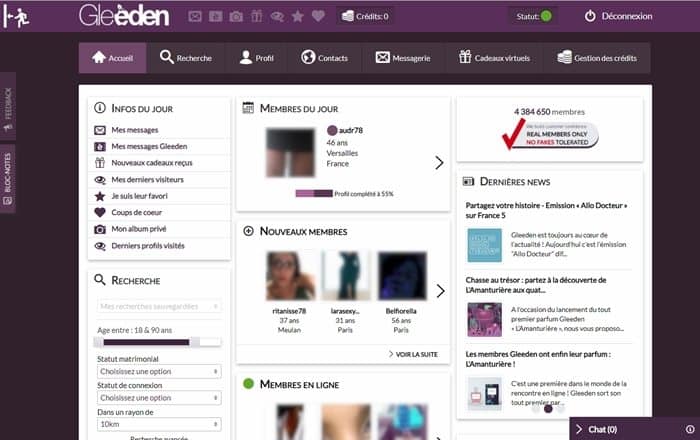Open the L'Amanturière parfum news headline
The width and height of the screenshot is (700, 440).
tap(538, 359)
